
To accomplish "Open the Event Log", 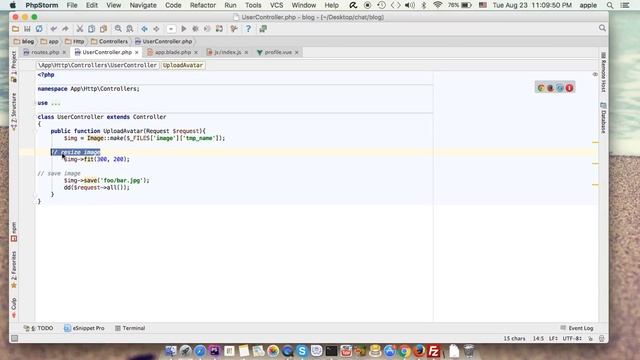I will click(577, 328).
